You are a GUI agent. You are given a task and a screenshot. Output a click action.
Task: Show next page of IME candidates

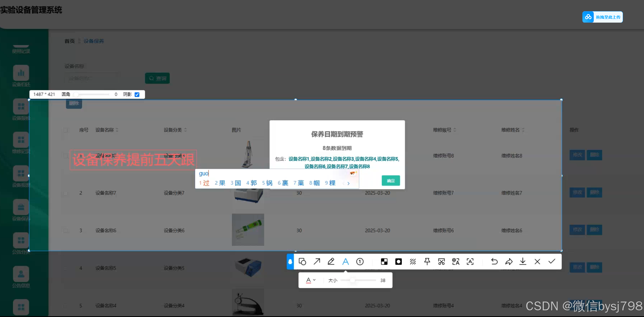pyautogui.click(x=348, y=183)
